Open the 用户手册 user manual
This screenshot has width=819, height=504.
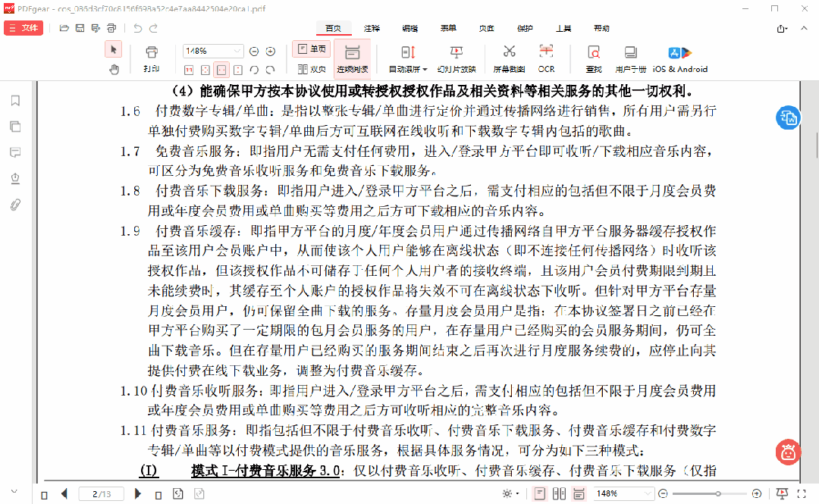click(x=630, y=58)
